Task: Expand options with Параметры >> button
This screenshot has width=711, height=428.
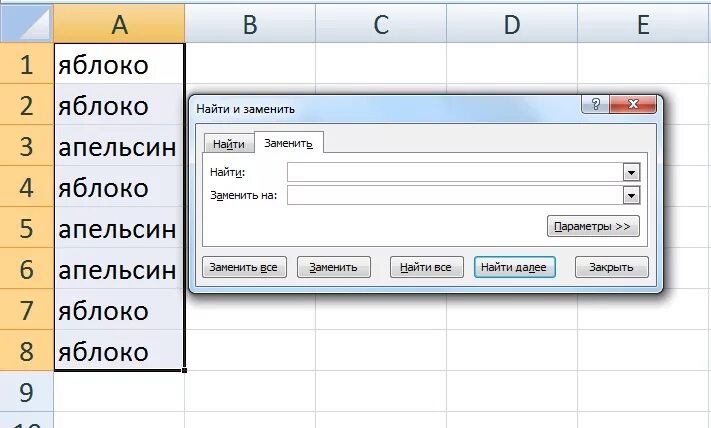Action: pos(593,226)
